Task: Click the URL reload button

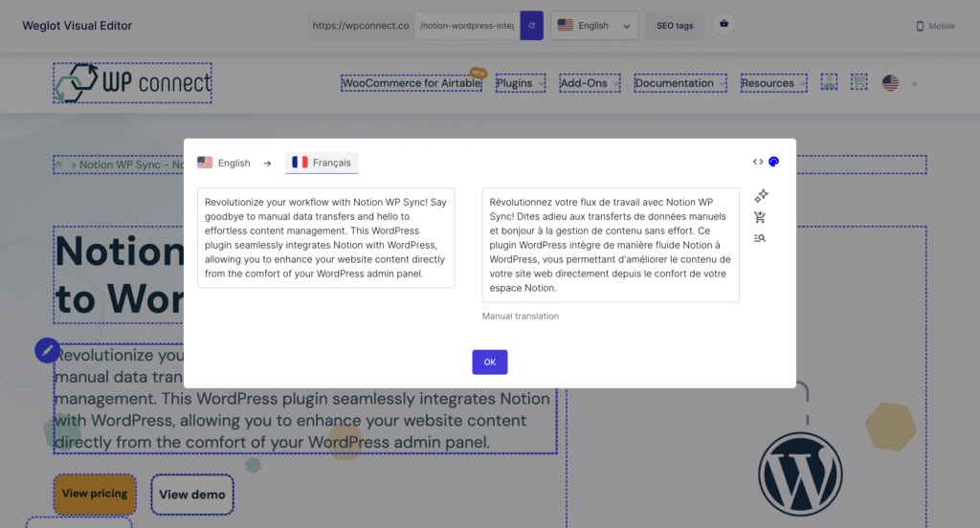Action: [531, 26]
